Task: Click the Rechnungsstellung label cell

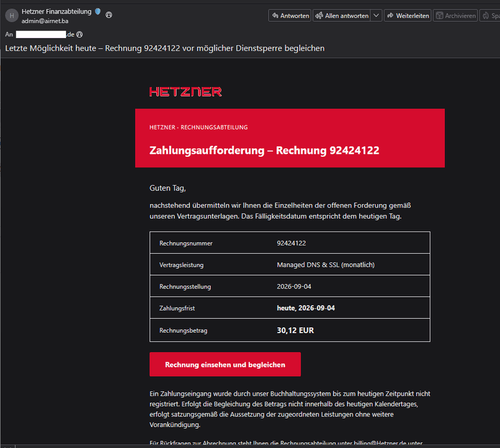Action: point(185,287)
